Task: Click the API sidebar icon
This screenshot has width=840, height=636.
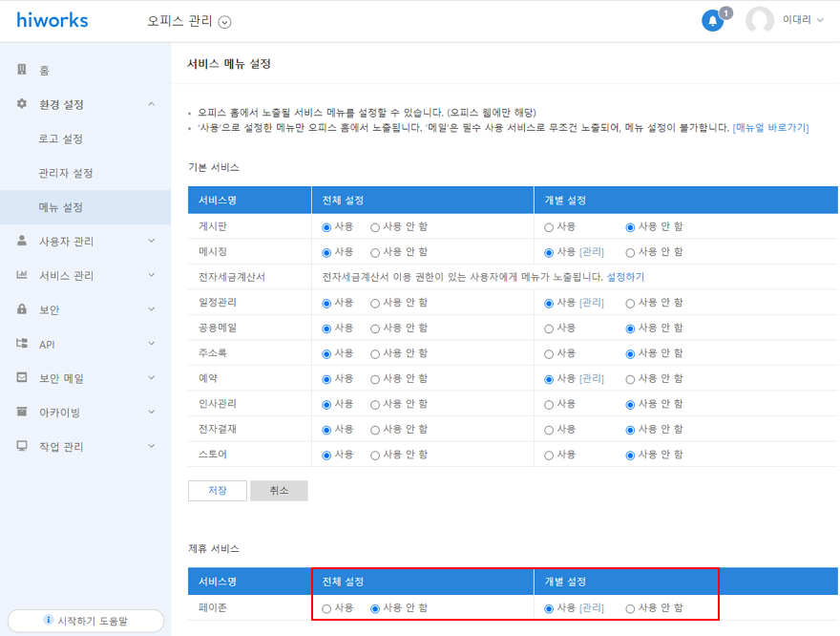Action: click(x=22, y=344)
